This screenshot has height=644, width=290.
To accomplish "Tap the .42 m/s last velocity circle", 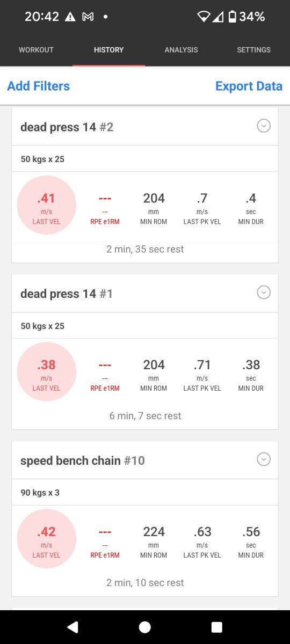I will pos(47,539).
